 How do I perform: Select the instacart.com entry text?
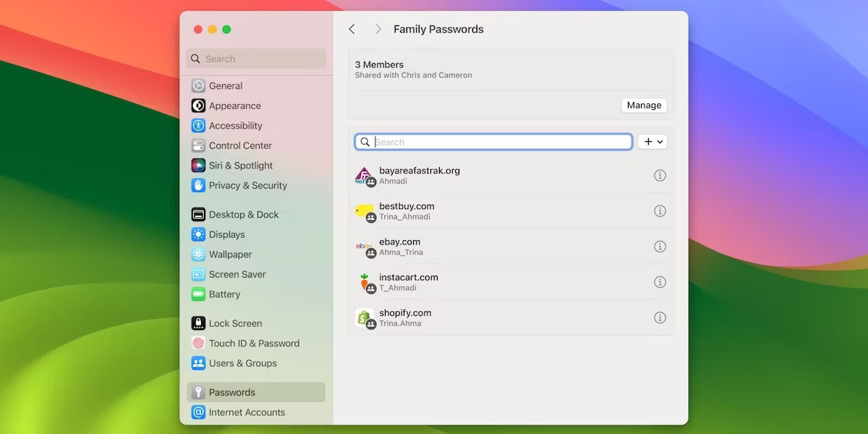(409, 277)
